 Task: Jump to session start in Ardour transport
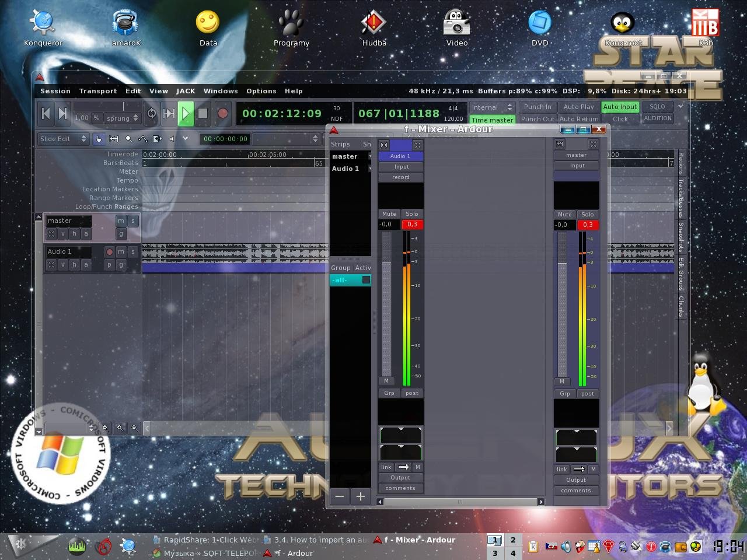46,114
